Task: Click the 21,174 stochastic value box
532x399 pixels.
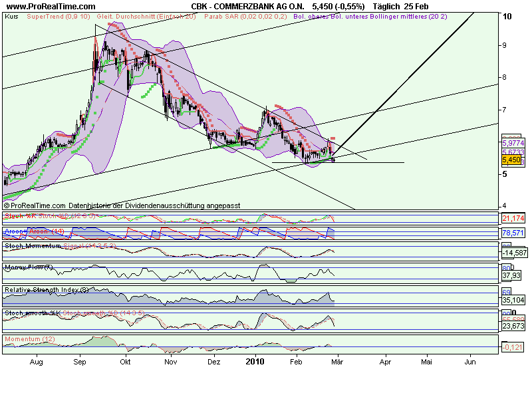Action: point(513,218)
